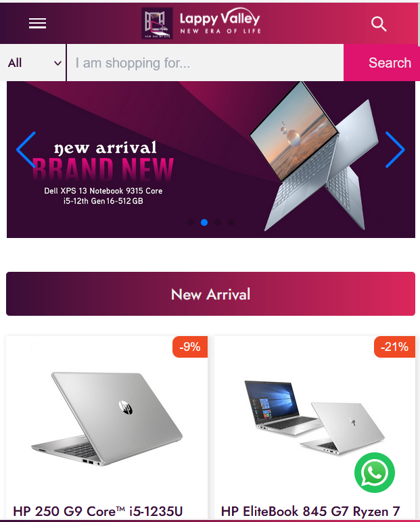Click the Lappy Valley logo

coord(201,23)
